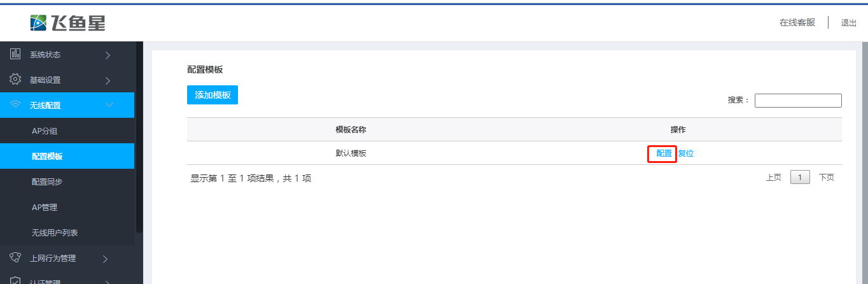Screen dimensions: 868x284
Task: Expand the 系统状态 chevron arrow
Action: (x=108, y=55)
